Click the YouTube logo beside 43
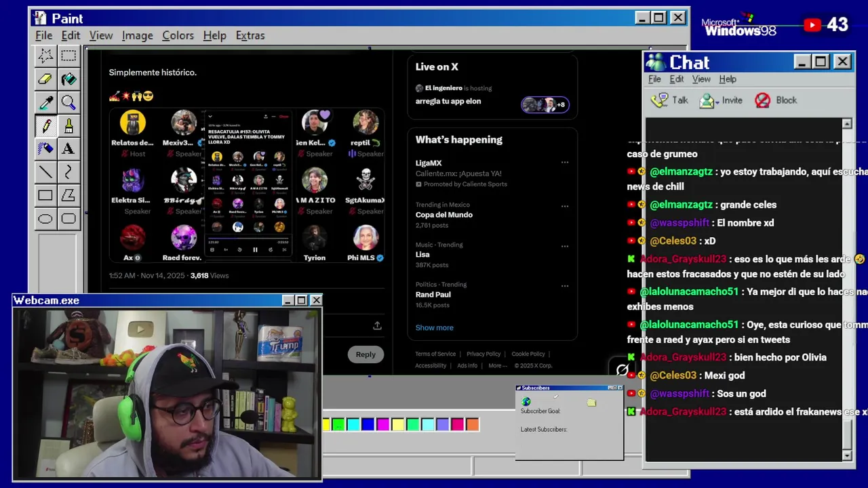Screen dimensions: 868x488 coord(812,25)
